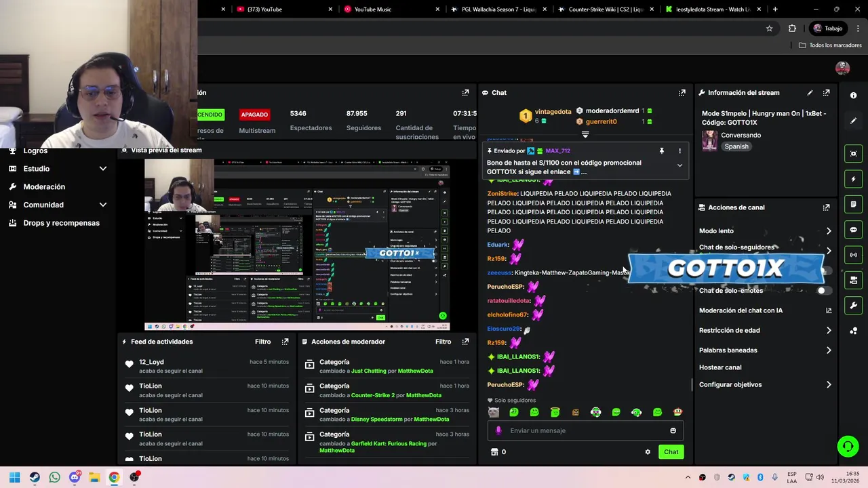
Task: Open the Steam icon in taskbar
Action: (35, 477)
